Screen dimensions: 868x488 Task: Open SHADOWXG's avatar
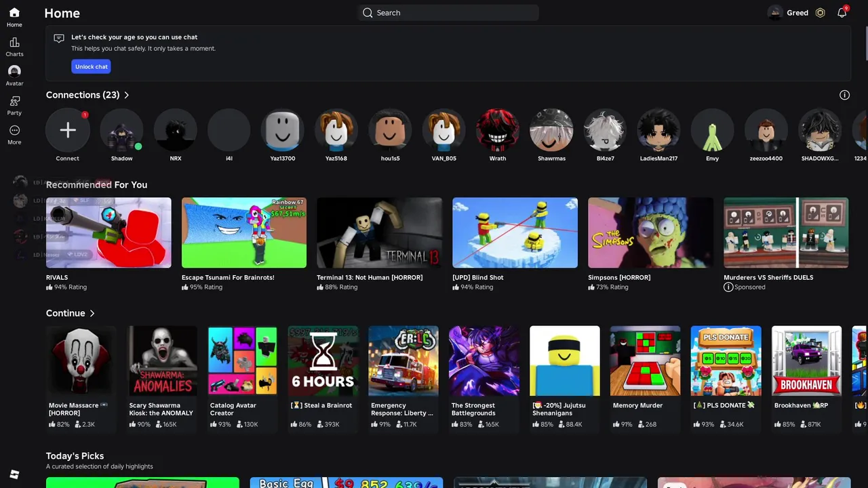point(820,130)
